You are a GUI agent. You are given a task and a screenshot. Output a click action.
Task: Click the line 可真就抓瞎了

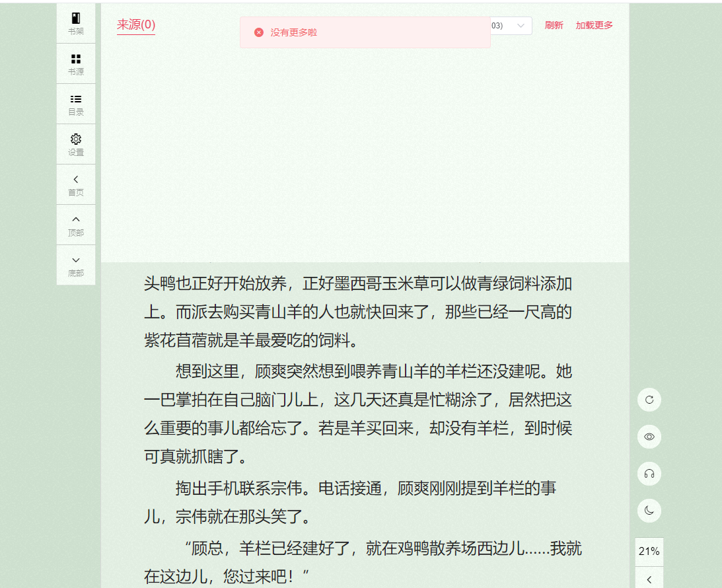click(x=196, y=457)
